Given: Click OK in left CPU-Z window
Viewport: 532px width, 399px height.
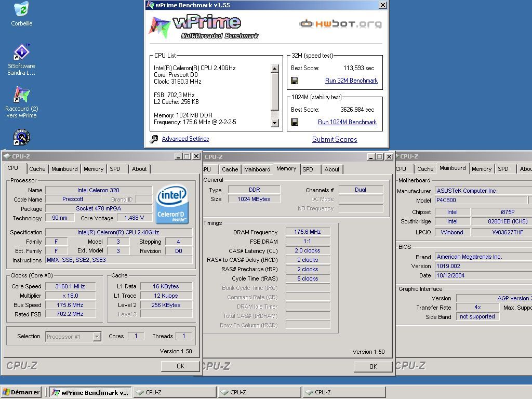Looking at the screenshot, I should click(x=180, y=366).
